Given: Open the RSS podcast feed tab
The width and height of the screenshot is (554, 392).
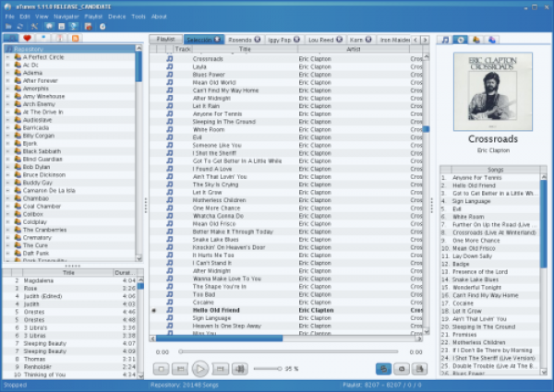Looking at the screenshot, I should [76, 40].
